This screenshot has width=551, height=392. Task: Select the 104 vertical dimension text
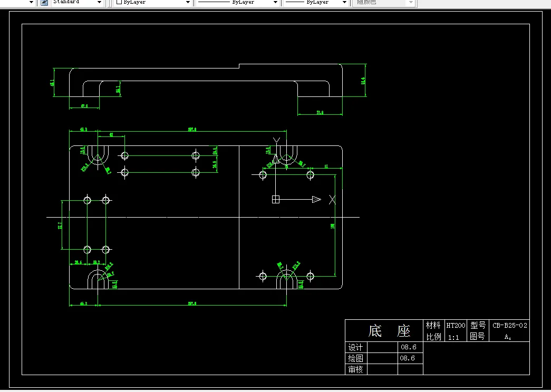point(332,226)
